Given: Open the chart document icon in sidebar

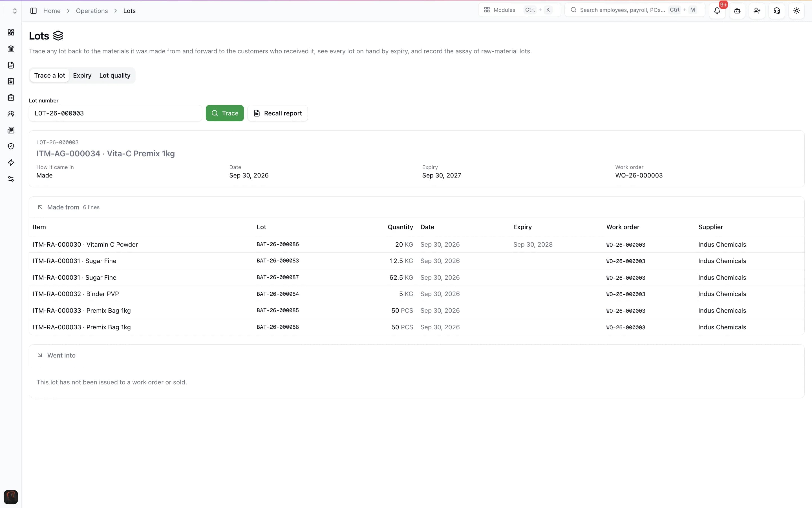Looking at the screenshot, I should point(11,65).
